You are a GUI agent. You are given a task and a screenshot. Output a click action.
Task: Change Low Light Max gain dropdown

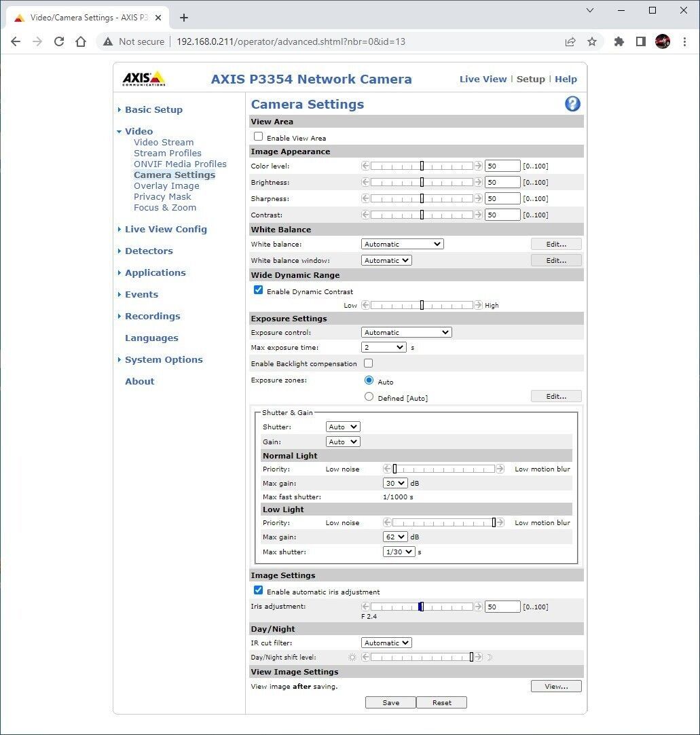[395, 537]
